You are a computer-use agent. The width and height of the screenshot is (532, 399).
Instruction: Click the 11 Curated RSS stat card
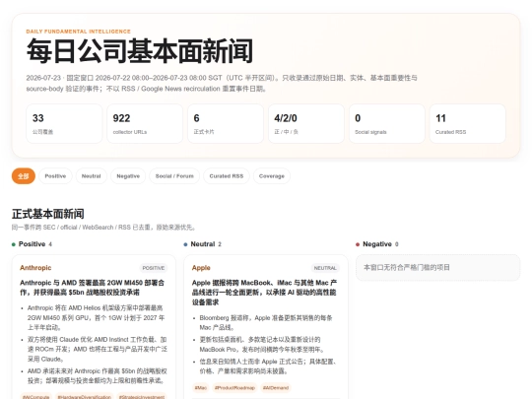[x=468, y=123]
